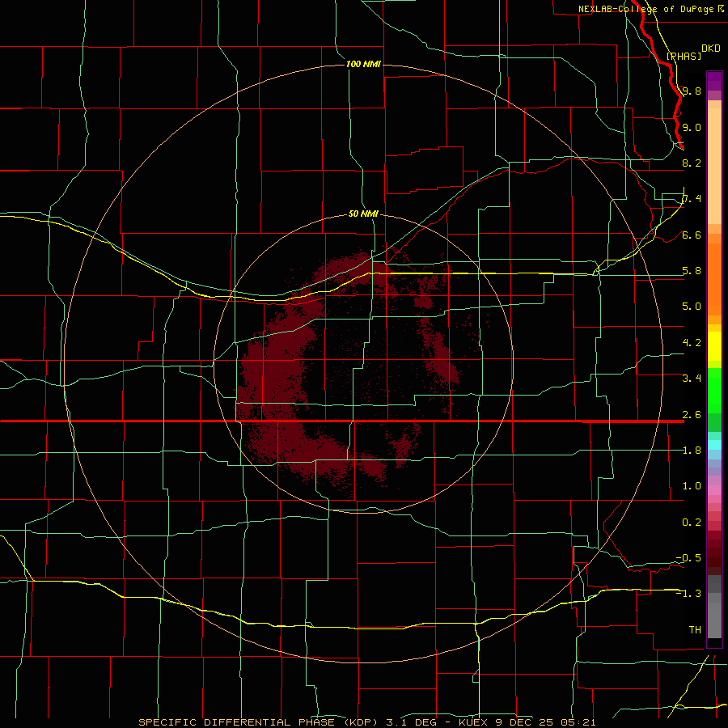
Task: Select the 2.6 value on the scale
Action: point(692,414)
